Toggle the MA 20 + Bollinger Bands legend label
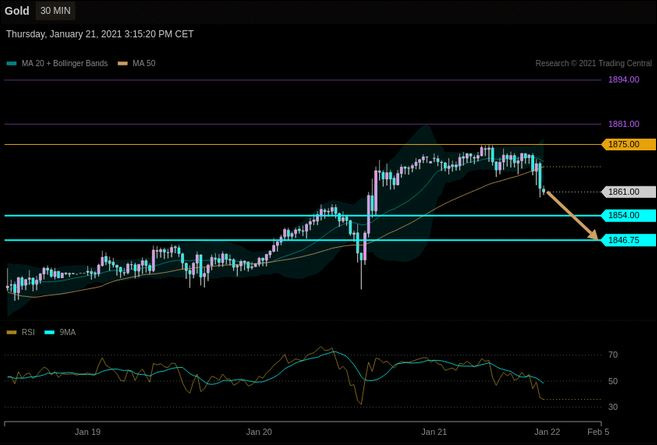 [65, 63]
